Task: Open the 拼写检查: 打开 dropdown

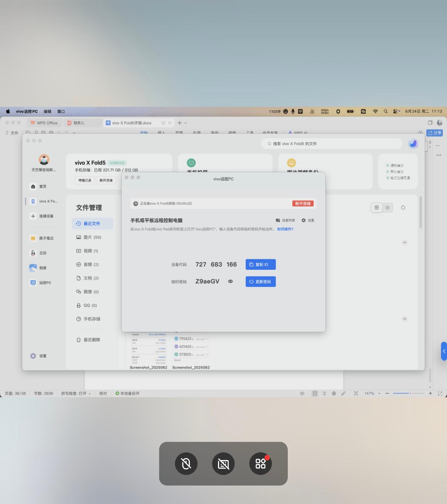Action: pos(76,394)
